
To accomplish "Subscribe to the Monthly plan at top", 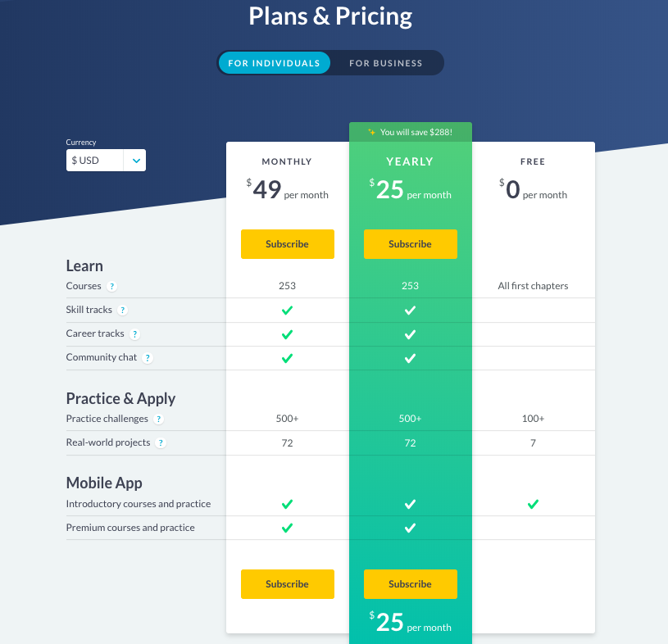I will (x=287, y=244).
